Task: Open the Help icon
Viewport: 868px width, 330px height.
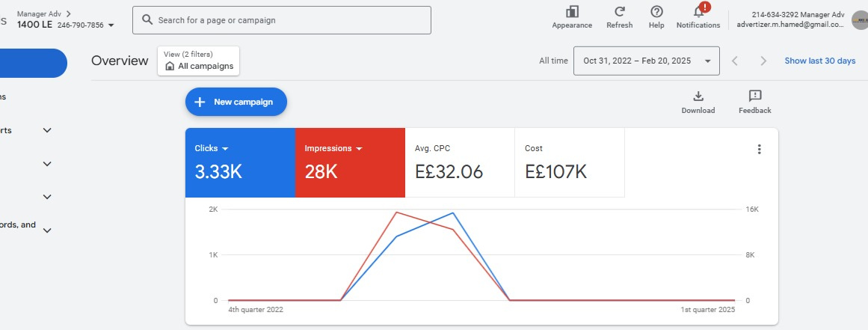Action: tap(656, 12)
